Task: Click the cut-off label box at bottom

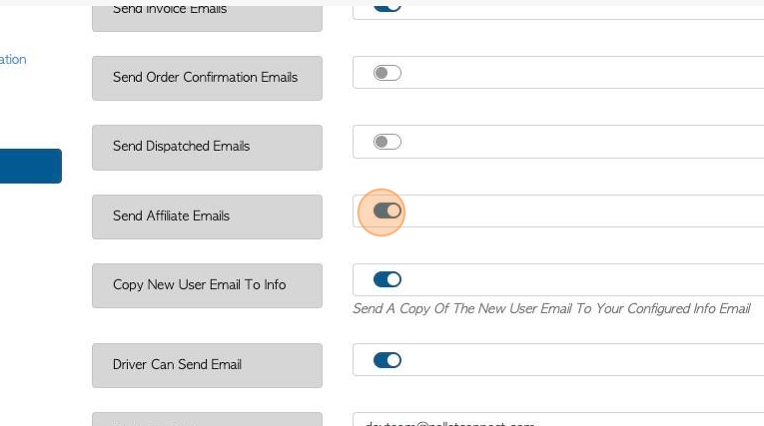Action: [207, 419]
